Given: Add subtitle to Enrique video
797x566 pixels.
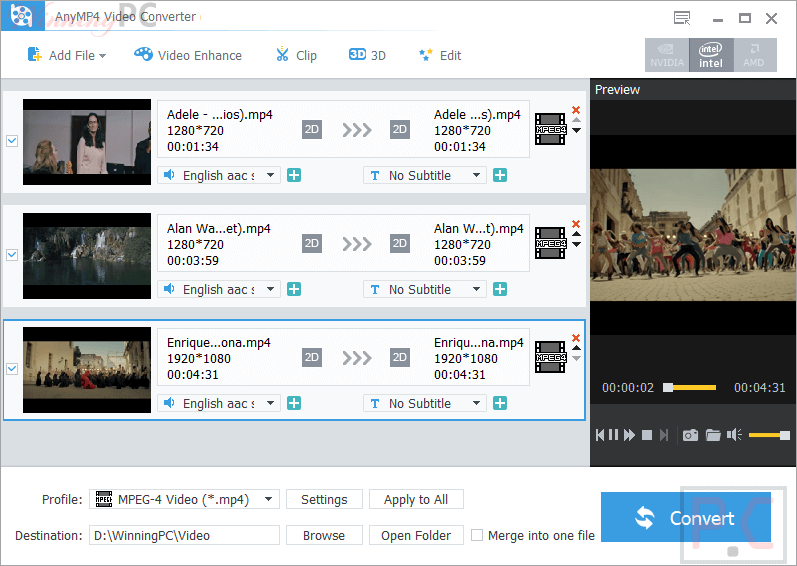Looking at the screenshot, I should tap(500, 403).
